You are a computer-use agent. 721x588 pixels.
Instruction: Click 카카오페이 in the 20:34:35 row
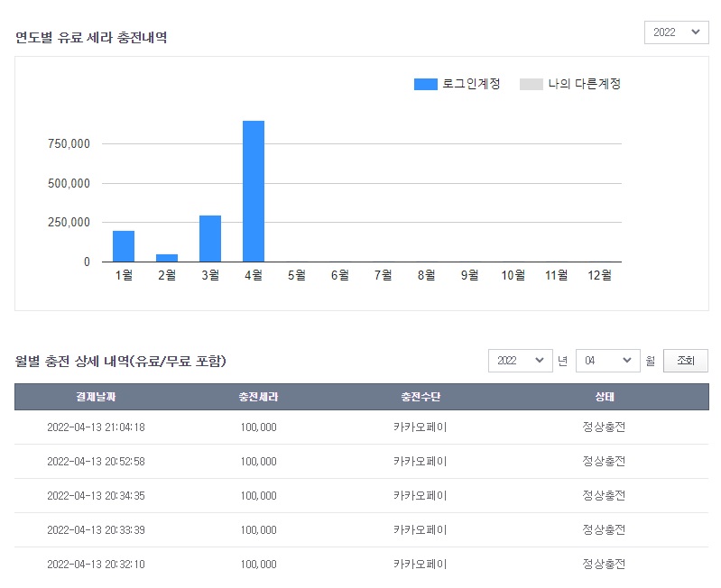tap(421, 496)
